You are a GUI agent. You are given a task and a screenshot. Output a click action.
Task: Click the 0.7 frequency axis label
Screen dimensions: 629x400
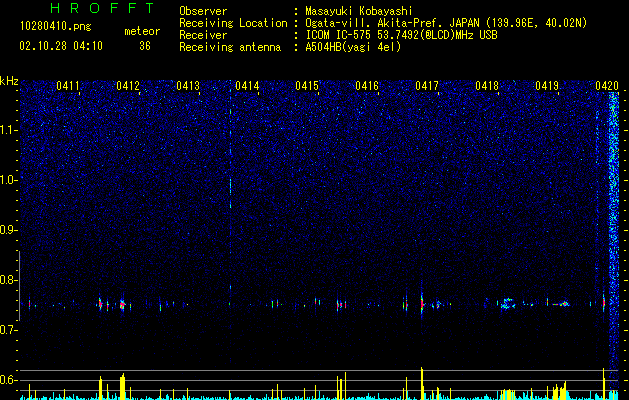[x=9, y=330]
